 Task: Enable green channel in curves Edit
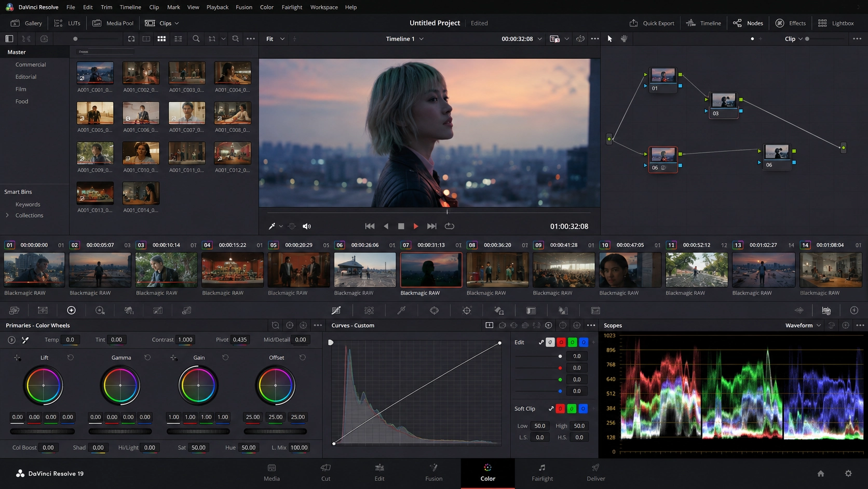click(x=572, y=342)
